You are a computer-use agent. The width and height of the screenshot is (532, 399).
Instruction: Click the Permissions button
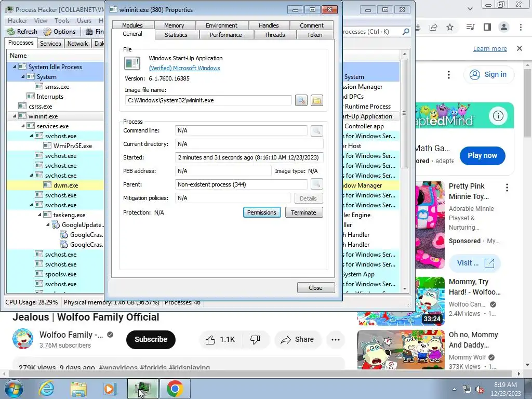point(262,212)
